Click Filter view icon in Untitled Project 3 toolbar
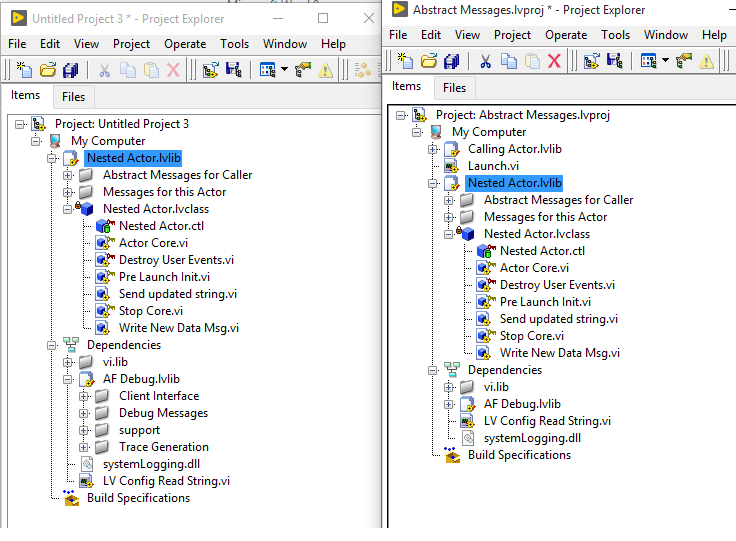The image size is (736, 541). 268,70
